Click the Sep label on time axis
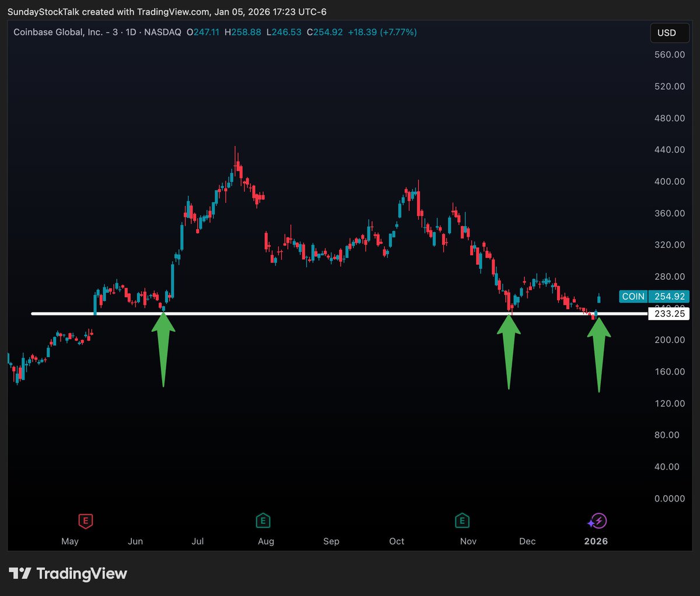 (x=331, y=541)
